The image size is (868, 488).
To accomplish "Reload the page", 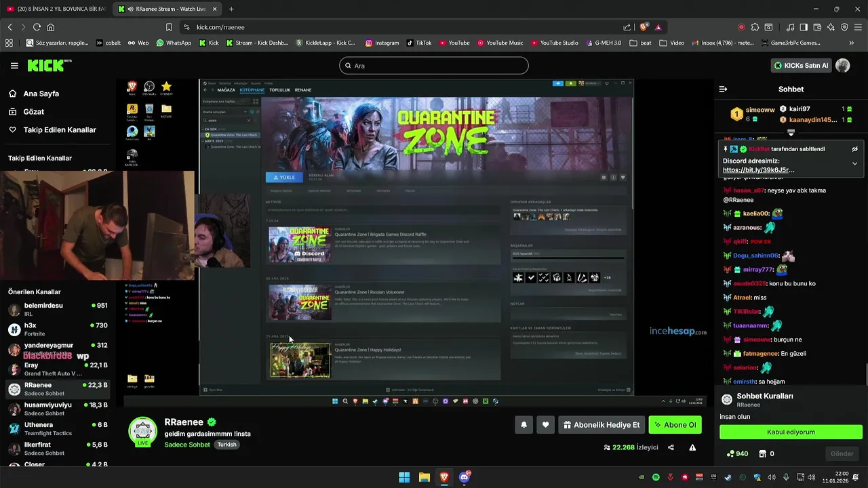I will (x=37, y=27).
